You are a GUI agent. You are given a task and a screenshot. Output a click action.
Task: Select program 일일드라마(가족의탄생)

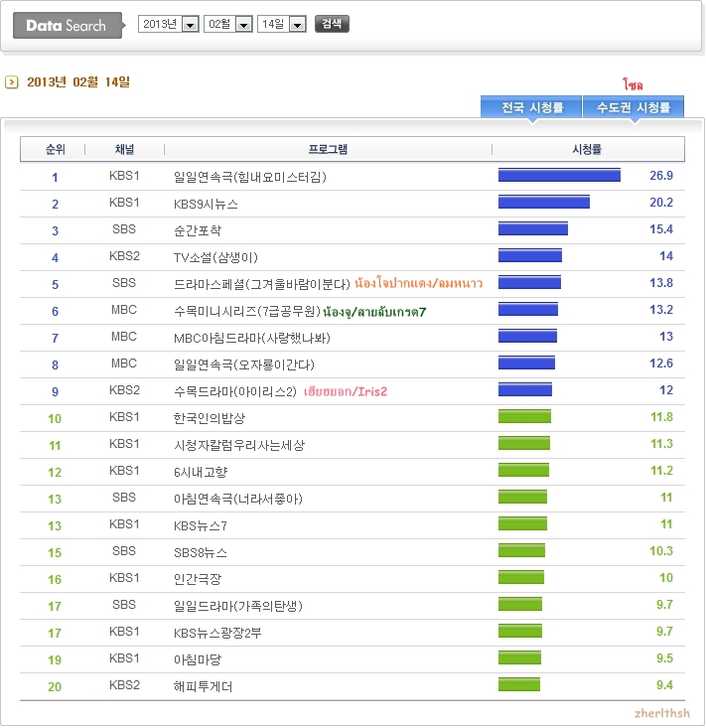(x=238, y=606)
